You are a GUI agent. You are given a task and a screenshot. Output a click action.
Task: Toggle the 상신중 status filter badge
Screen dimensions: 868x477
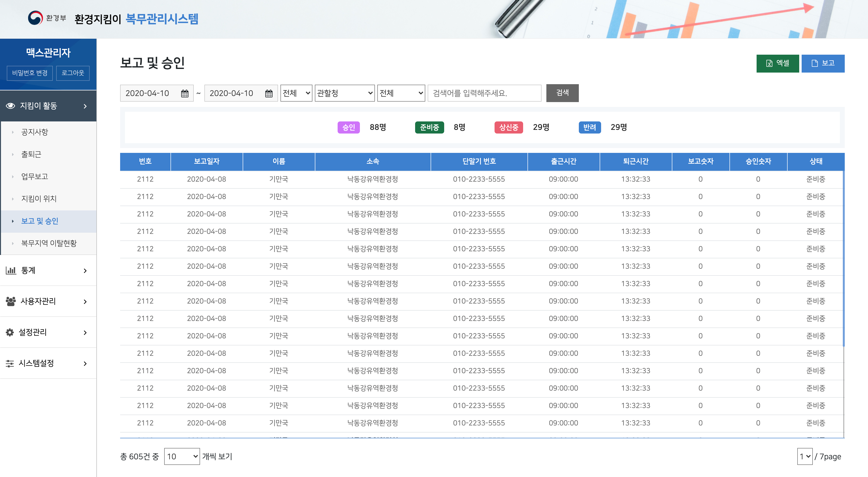(x=508, y=127)
